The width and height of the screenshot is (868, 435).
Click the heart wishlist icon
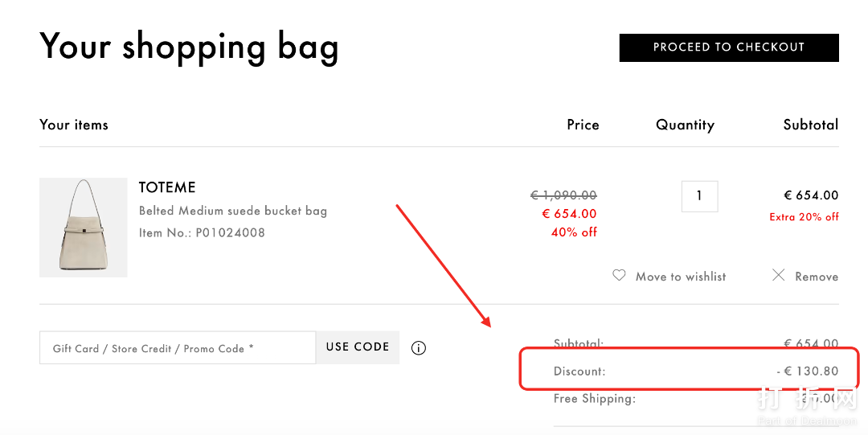coord(619,275)
